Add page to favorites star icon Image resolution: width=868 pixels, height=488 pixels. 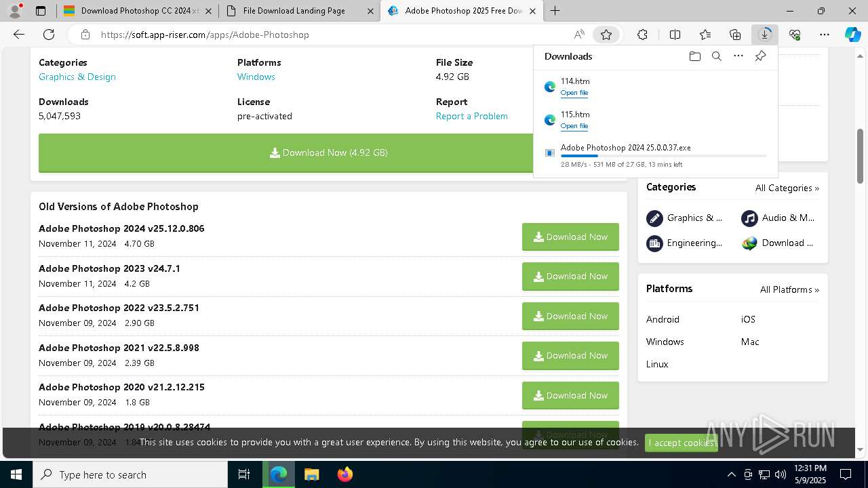(x=606, y=35)
